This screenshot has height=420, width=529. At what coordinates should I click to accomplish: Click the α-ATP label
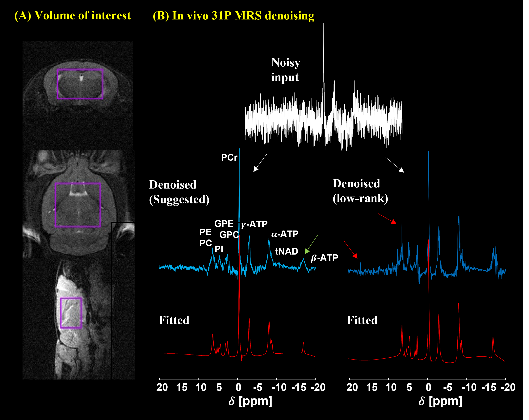[285, 234]
